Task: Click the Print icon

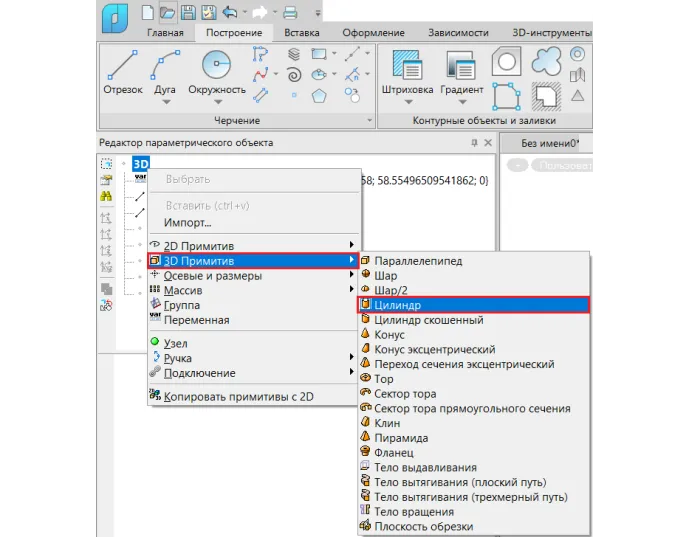Action: click(290, 12)
